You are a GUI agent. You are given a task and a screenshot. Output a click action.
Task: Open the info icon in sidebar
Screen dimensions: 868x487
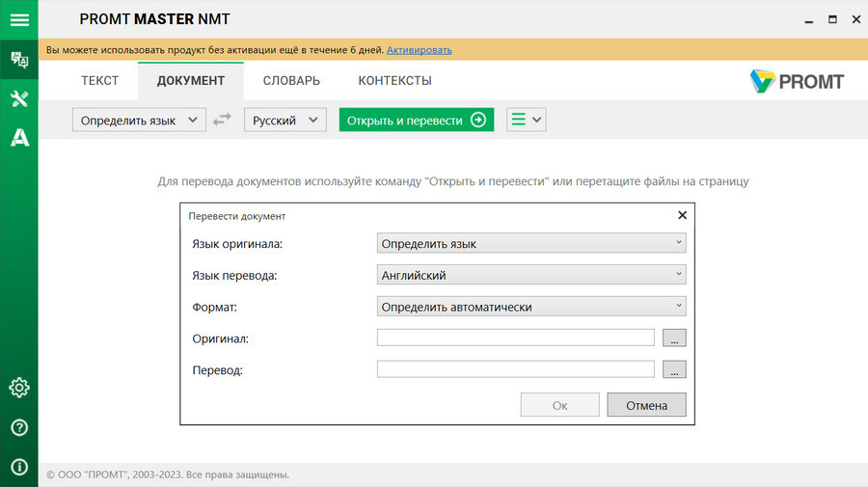click(x=19, y=467)
